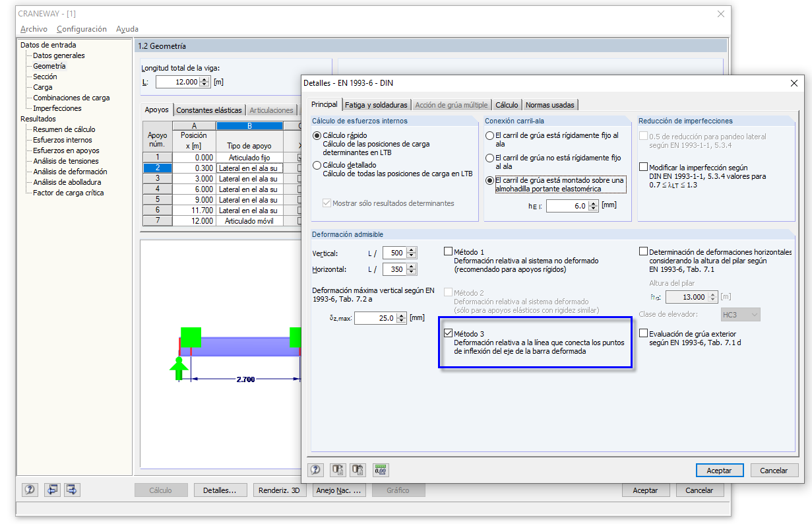Adjust the Longitud total L spinner arrows
812x524 pixels.
(204, 82)
